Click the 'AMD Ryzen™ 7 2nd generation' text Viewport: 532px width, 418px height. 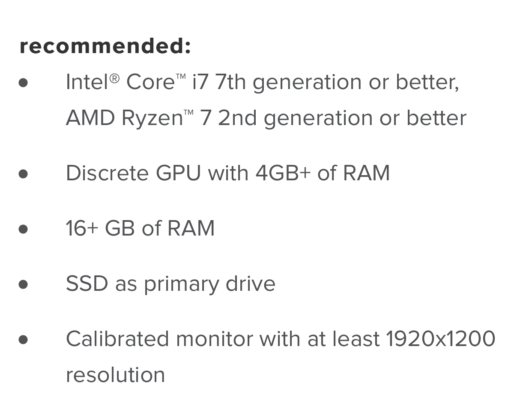[x=219, y=118]
